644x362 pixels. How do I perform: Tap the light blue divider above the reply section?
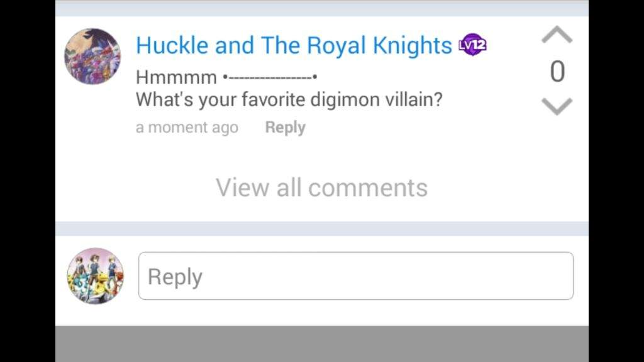322,229
